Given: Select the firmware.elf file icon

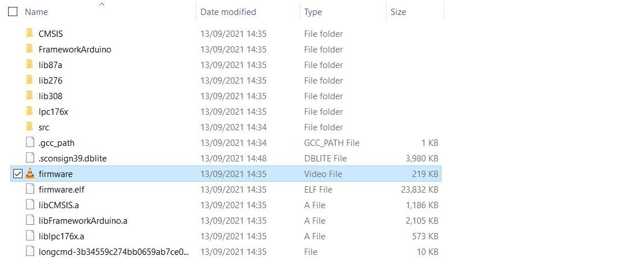Looking at the screenshot, I should [30, 189].
